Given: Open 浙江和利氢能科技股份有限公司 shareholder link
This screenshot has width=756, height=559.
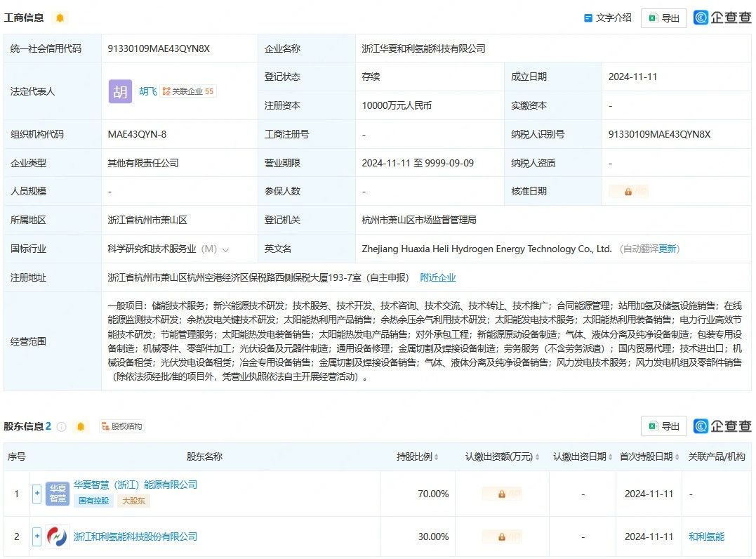Looking at the screenshot, I should pyautogui.click(x=135, y=537).
